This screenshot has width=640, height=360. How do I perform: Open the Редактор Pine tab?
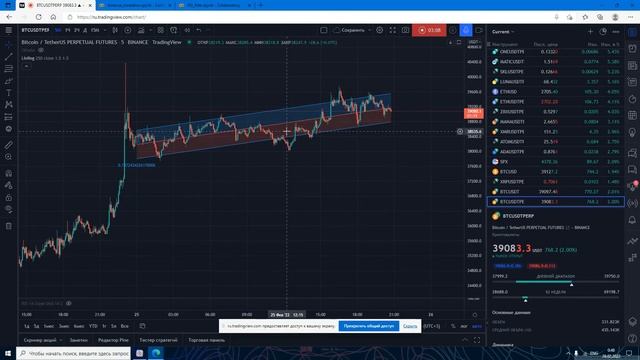pyautogui.click(x=113, y=340)
